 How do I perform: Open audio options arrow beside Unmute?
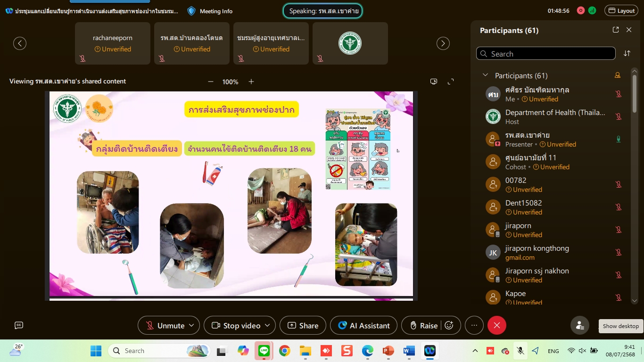point(191,325)
